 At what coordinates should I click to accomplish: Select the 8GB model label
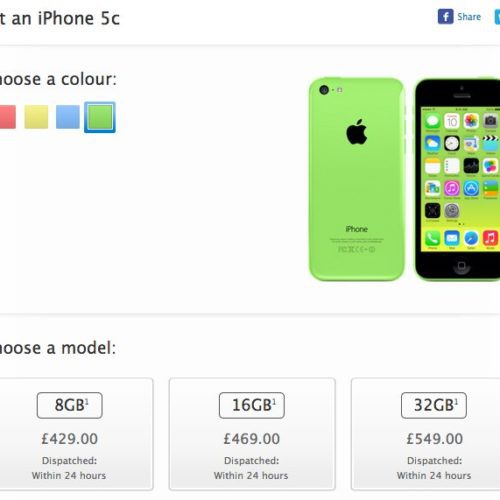click(70, 405)
